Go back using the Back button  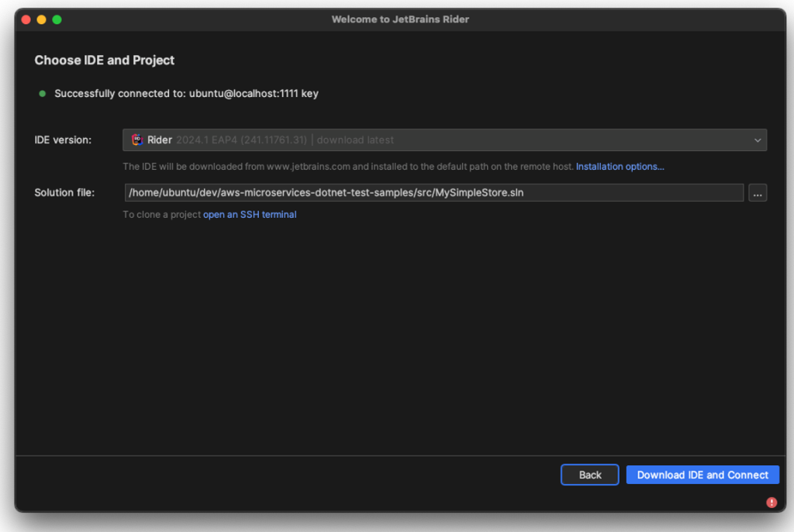coord(589,475)
